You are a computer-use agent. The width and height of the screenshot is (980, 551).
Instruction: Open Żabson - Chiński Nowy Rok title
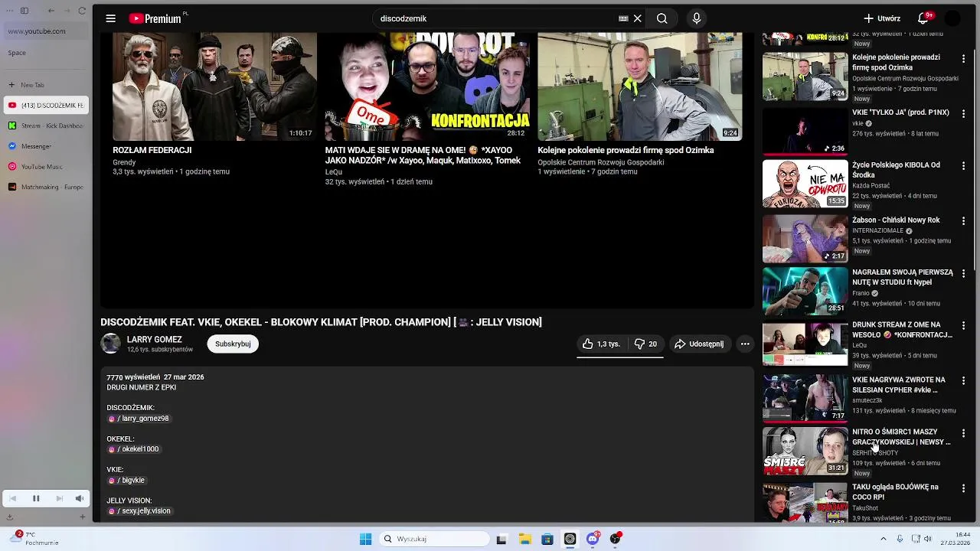[x=896, y=220]
